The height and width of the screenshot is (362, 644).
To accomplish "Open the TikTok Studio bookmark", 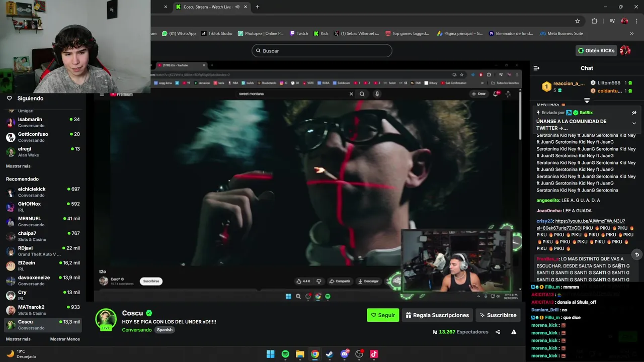I will click(x=217, y=34).
